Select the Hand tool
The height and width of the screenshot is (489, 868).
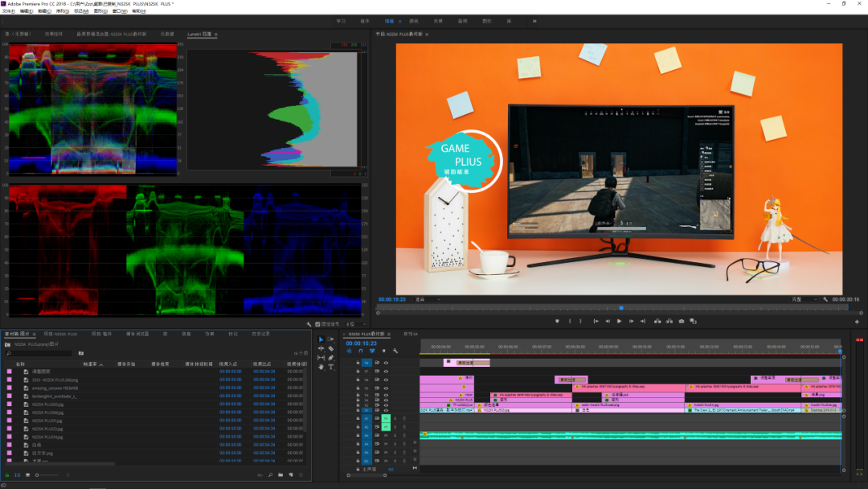click(x=321, y=367)
